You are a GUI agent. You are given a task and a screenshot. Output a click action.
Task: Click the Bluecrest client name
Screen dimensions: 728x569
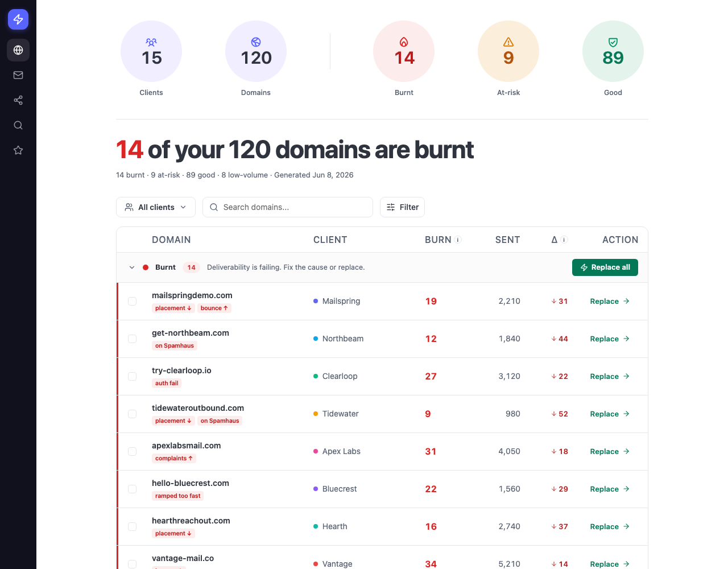[340, 489]
